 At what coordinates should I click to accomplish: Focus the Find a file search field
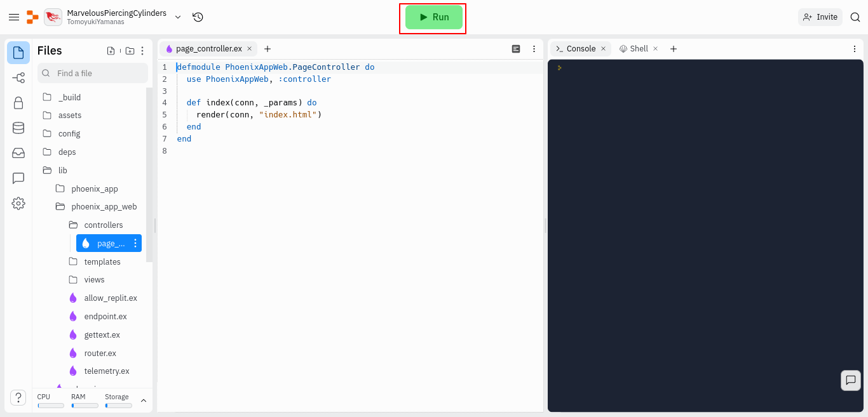pyautogui.click(x=93, y=73)
